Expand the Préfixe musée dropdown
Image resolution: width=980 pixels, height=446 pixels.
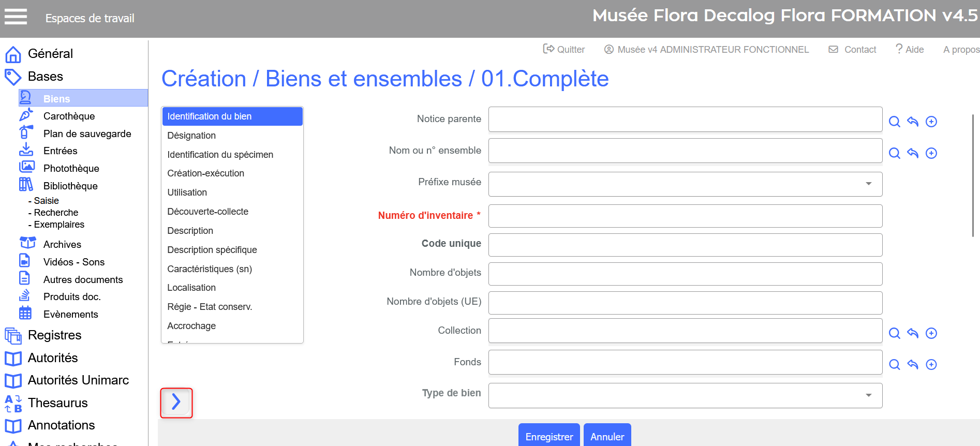(868, 184)
